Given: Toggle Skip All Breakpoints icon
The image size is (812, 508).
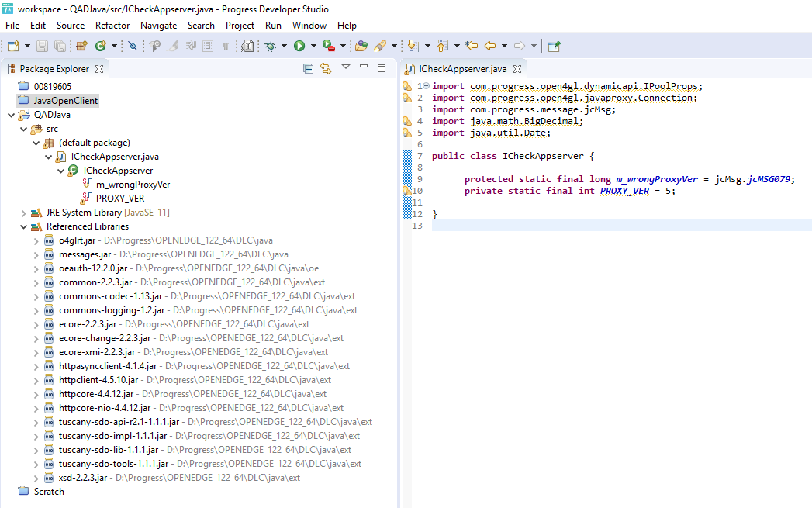Looking at the screenshot, I should point(133,46).
